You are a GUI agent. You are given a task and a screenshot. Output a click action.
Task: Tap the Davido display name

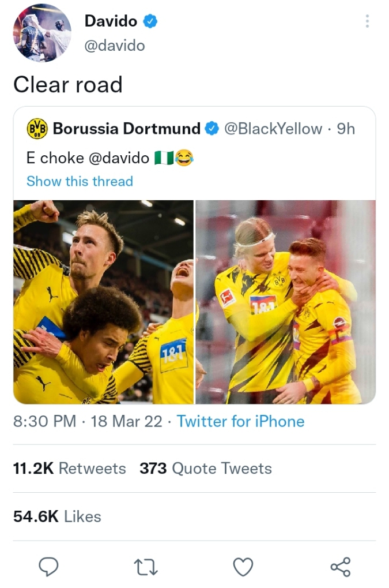111,21
